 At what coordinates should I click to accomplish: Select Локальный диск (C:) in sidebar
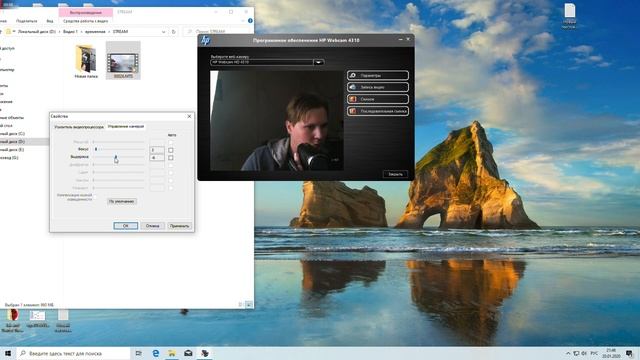point(13,133)
